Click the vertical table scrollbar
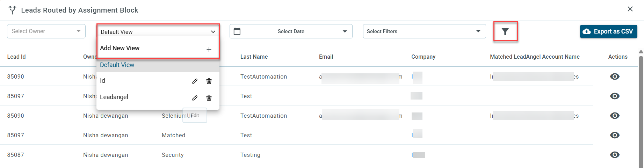The width and height of the screenshot is (644, 168). tap(641, 112)
